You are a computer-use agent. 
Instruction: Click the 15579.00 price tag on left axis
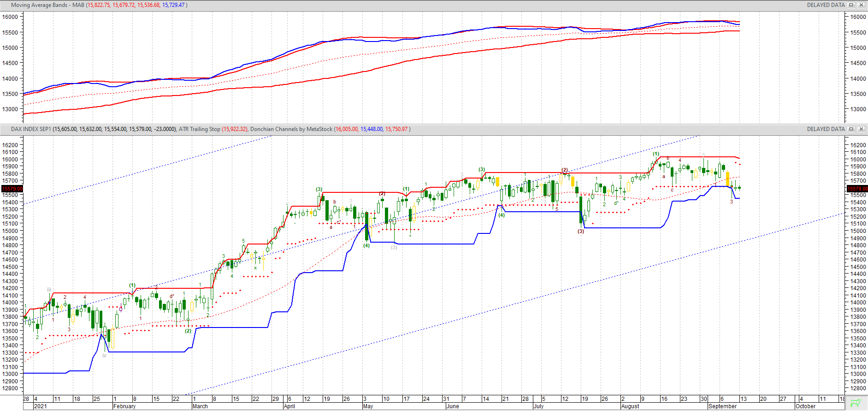tap(12, 189)
